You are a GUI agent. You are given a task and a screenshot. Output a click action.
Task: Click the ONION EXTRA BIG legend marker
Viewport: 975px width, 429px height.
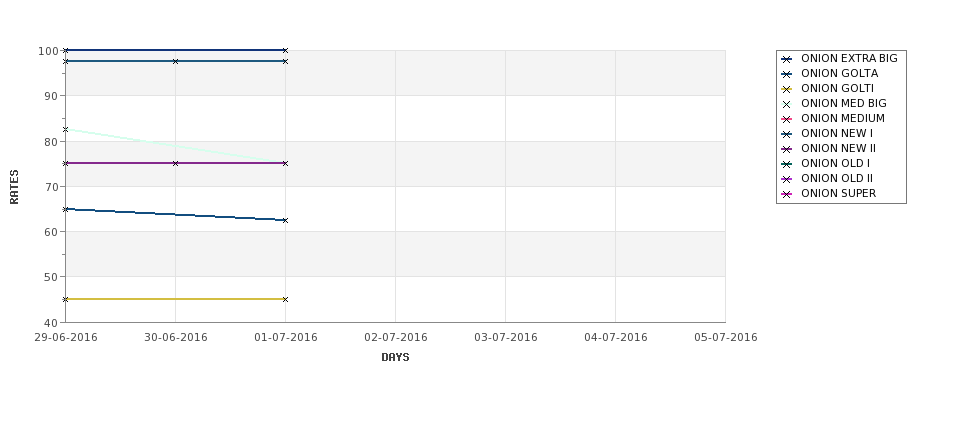[x=786, y=59]
